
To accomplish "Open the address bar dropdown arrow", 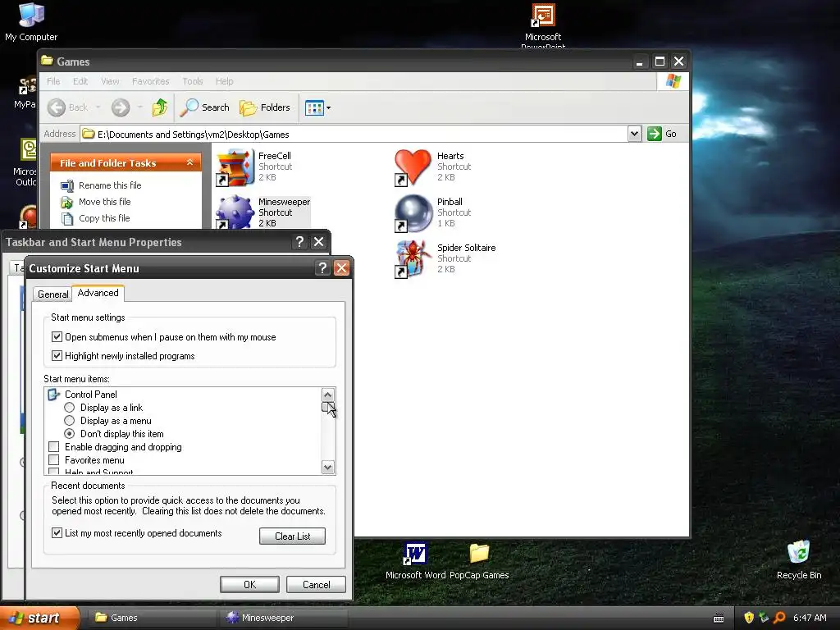I will pos(634,134).
